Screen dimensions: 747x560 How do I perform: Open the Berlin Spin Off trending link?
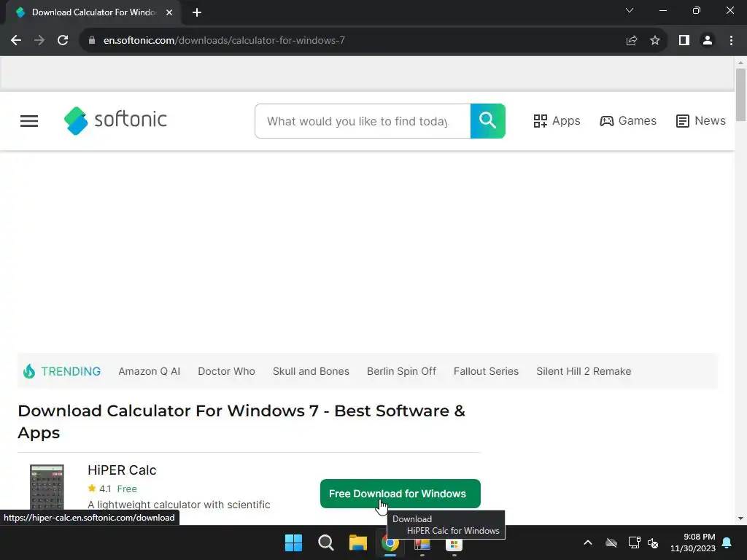point(401,371)
